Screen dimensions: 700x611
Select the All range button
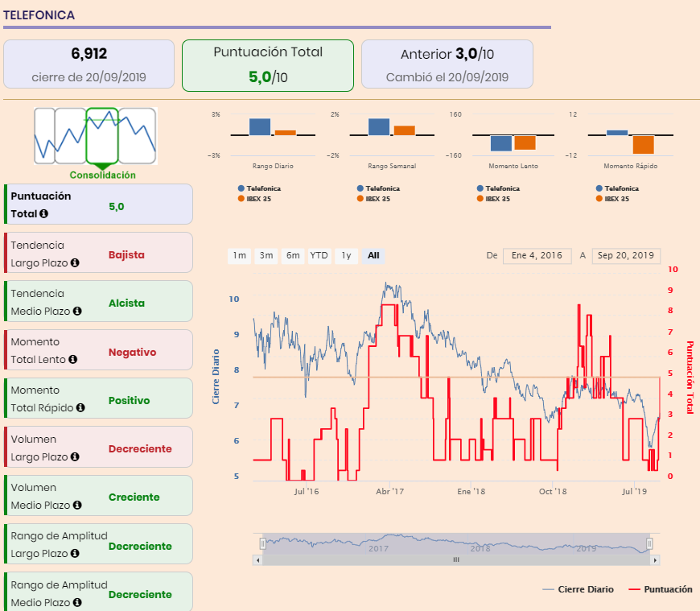[x=373, y=255]
